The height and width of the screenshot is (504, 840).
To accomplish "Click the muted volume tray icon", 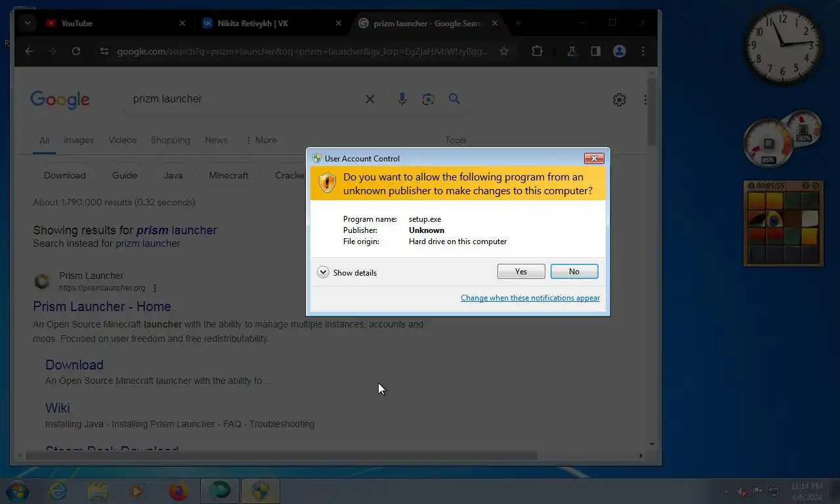I will pyautogui.click(x=742, y=492).
